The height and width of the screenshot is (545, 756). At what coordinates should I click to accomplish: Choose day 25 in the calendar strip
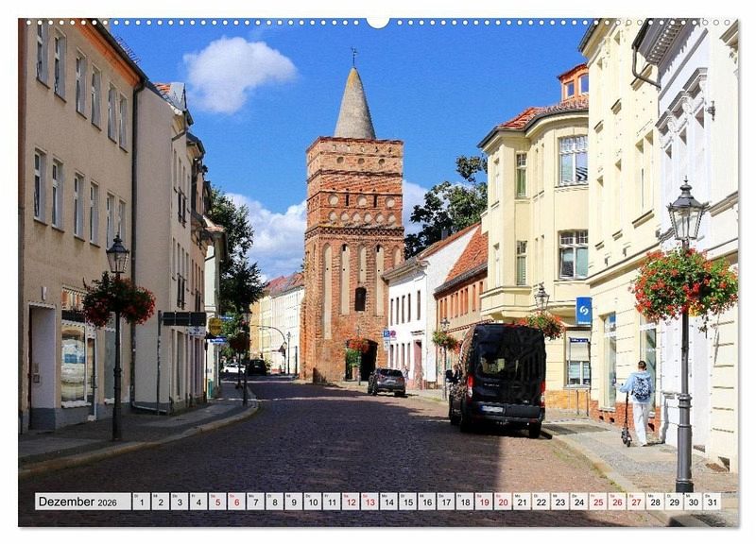[597, 502]
